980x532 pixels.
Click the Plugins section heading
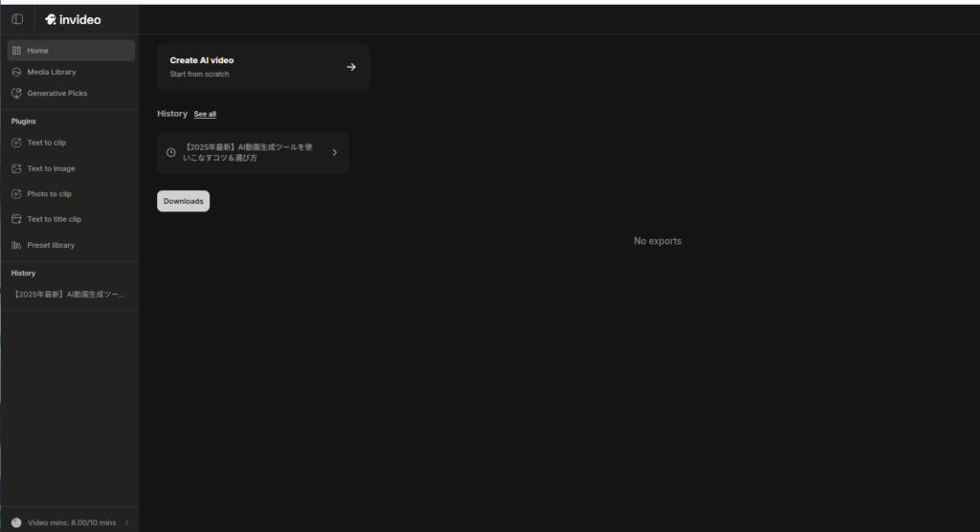coord(24,122)
